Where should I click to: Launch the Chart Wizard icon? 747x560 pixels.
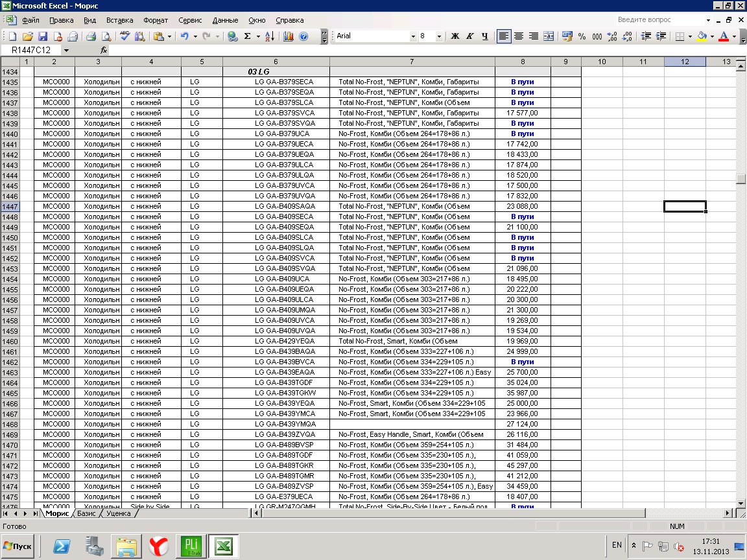288,36
